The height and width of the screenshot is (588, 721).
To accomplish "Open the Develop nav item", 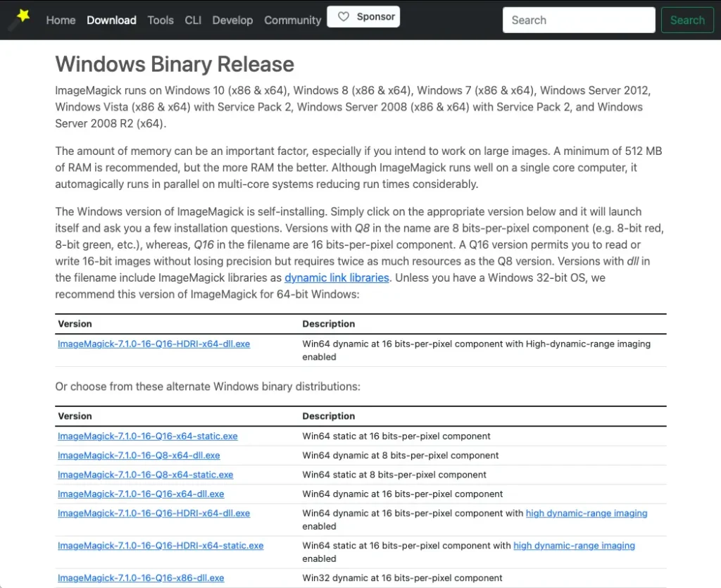I will (x=232, y=20).
